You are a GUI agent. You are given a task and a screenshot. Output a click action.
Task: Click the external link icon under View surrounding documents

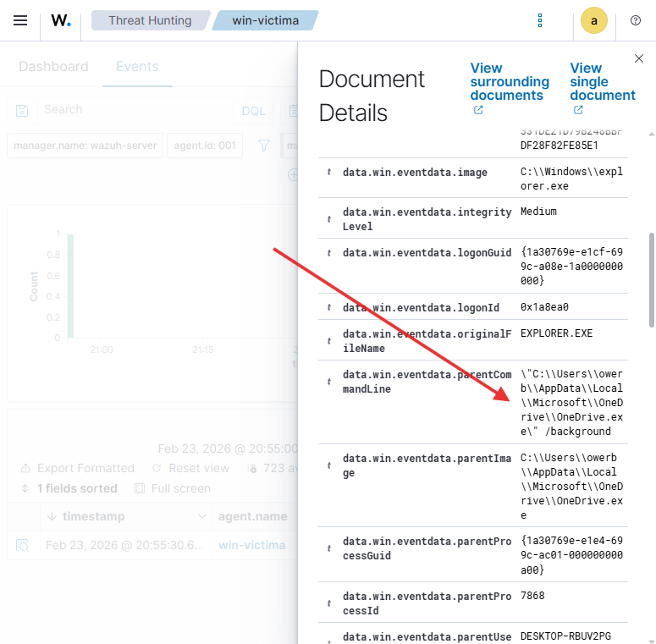point(477,110)
